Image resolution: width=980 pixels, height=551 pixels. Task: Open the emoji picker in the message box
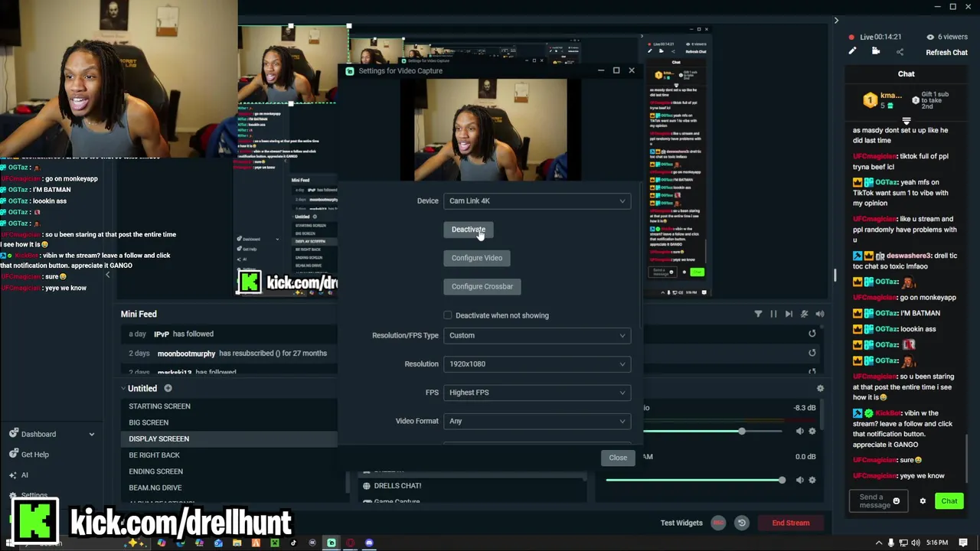tap(897, 501)
